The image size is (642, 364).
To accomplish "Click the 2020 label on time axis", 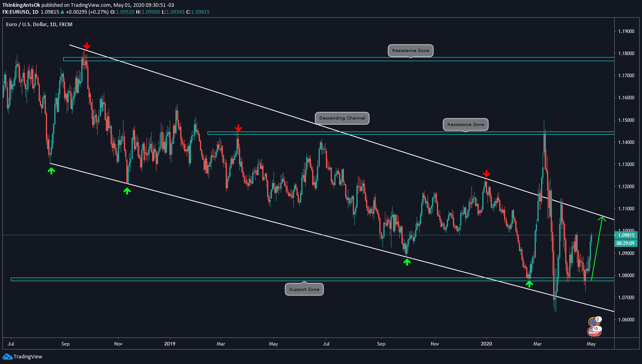I will click(x=486, y=344).
